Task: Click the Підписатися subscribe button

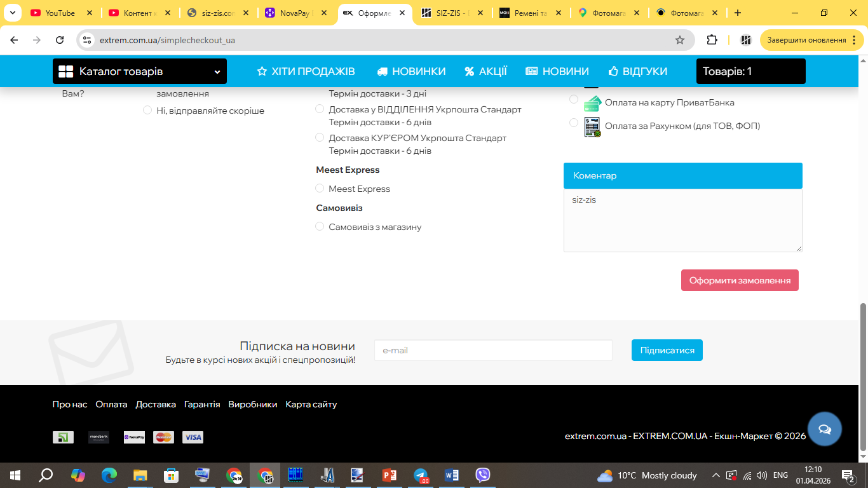Action: click(667, 350)
